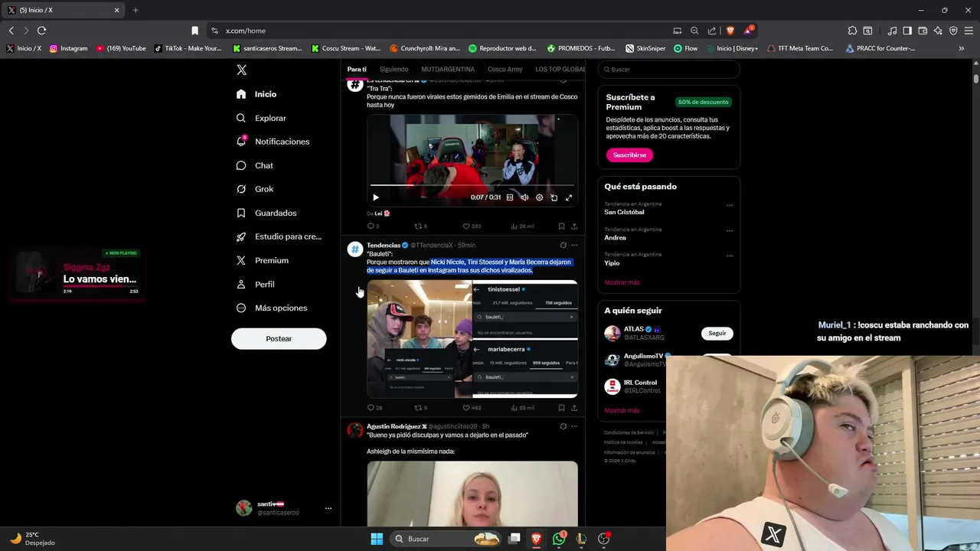The height and width of the screenshot is (551, 980).
Task: Open Estudio para creadores item
Action: tap(279, 236)
